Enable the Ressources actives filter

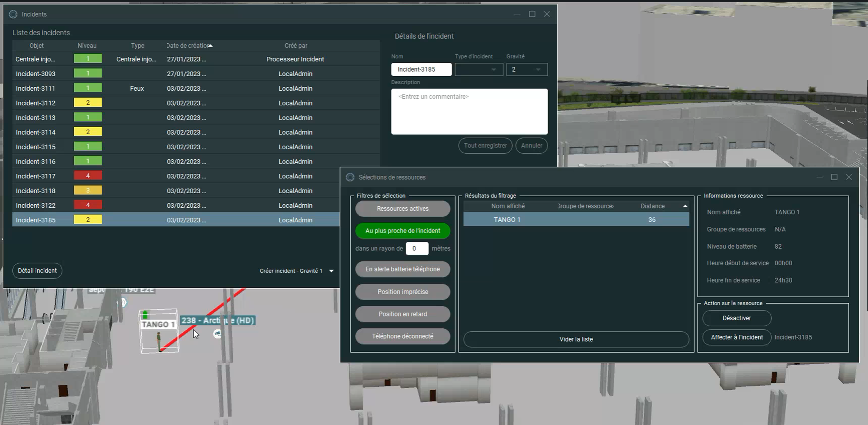402,208
